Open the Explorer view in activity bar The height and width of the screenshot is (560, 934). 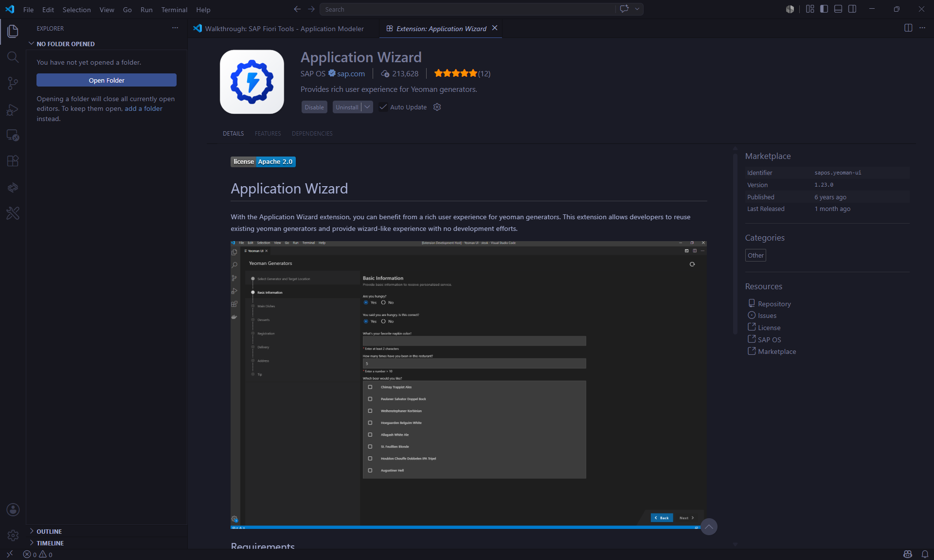click(x=13, y=31)
